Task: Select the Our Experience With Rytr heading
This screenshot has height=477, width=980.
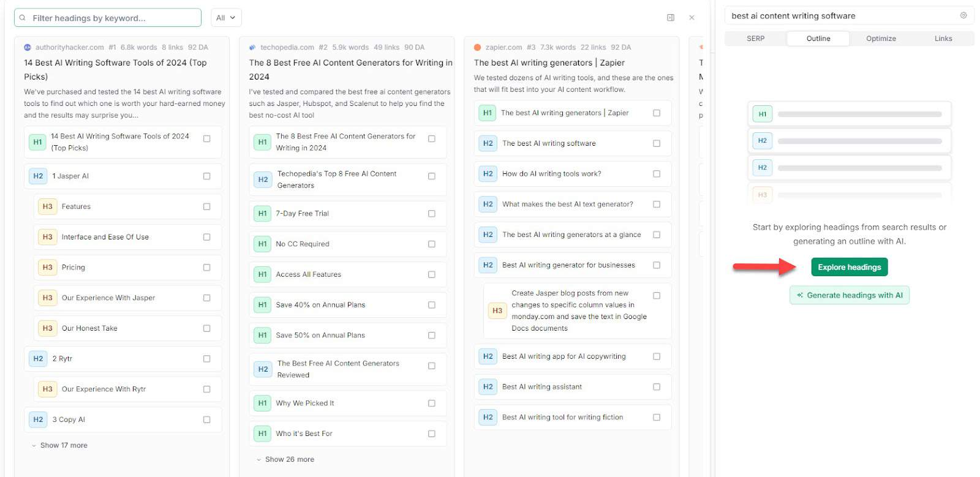Action: pos(128,389)
